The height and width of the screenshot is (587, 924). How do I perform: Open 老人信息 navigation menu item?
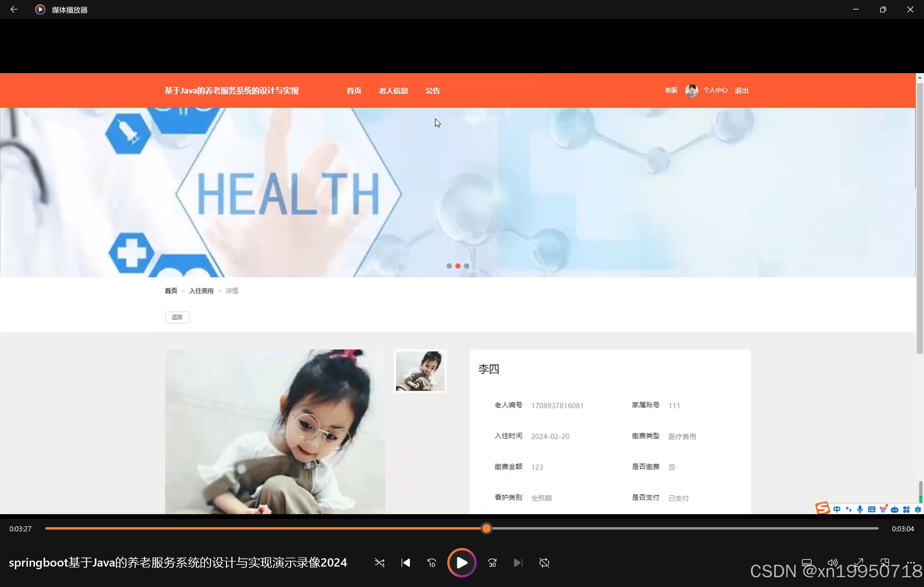[x=393, y=91]
